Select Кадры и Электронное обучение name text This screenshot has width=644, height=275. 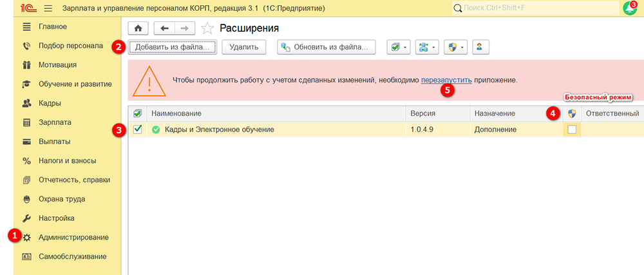click(220, 129)
